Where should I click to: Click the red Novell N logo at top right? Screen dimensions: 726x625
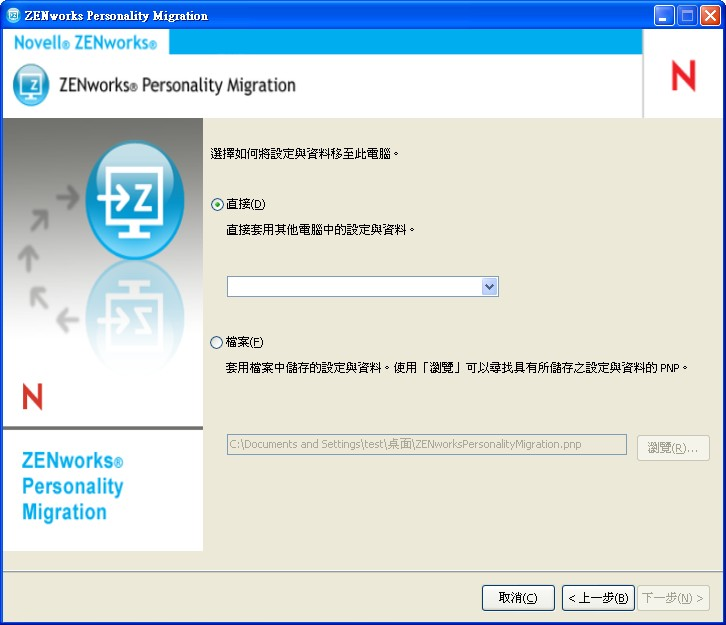pos(683,75)
